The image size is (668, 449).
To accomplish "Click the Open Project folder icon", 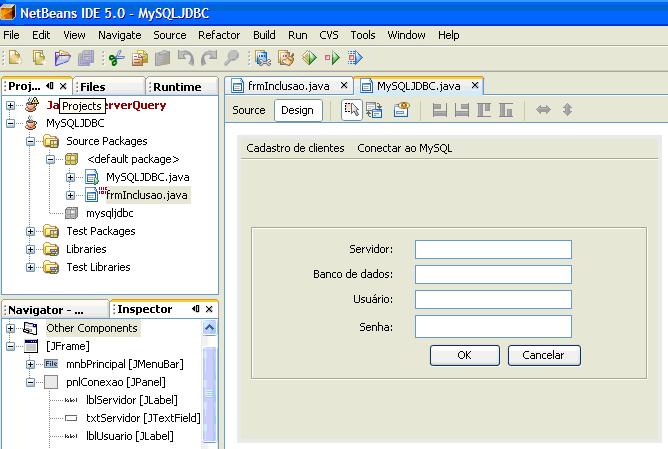I will point(62,58).
